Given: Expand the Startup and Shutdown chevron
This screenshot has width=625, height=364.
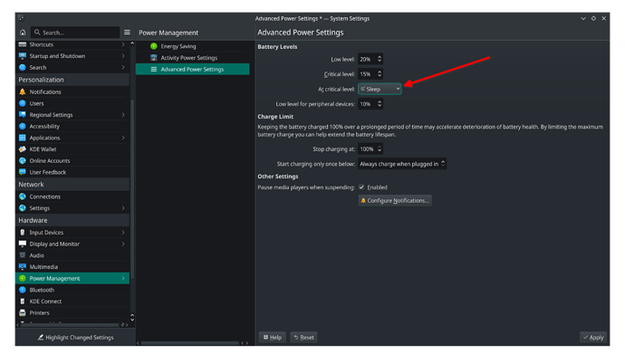Looking at the screenshot, I should click(x=123, y=56).
